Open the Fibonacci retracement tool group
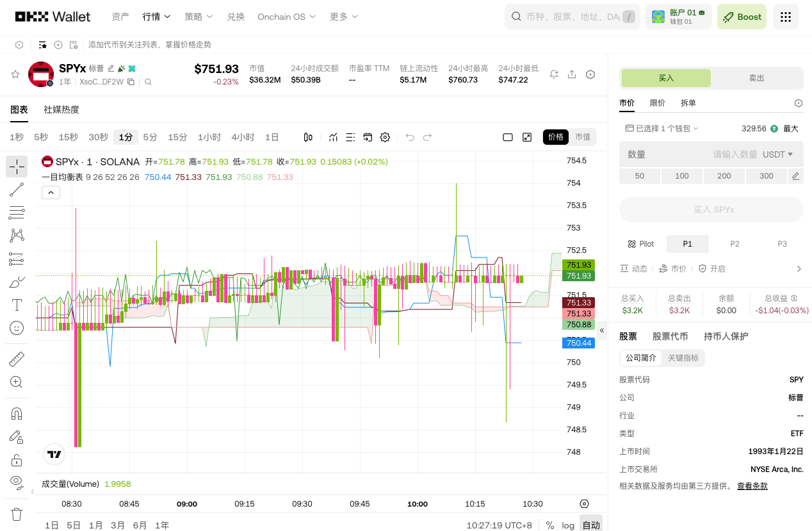The width and height of the screenshot is (812, 531). [17, 213]
